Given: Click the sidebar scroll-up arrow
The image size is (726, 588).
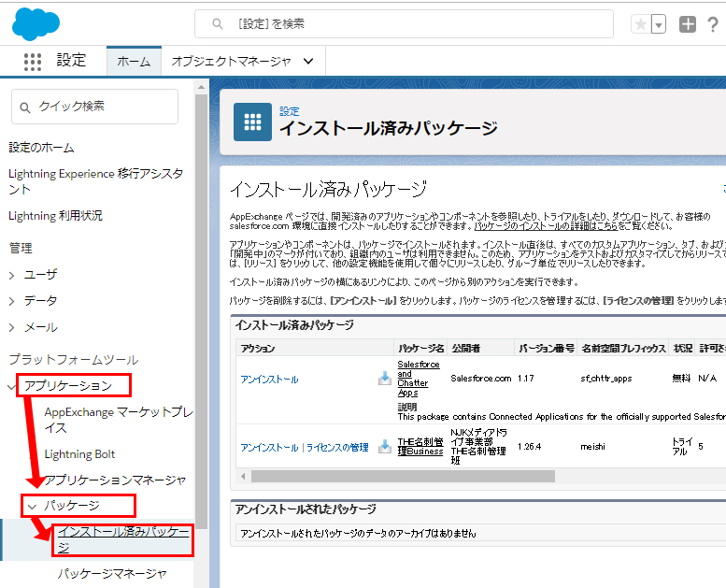Looking at the screenshot, I should (x=201, y=87).
